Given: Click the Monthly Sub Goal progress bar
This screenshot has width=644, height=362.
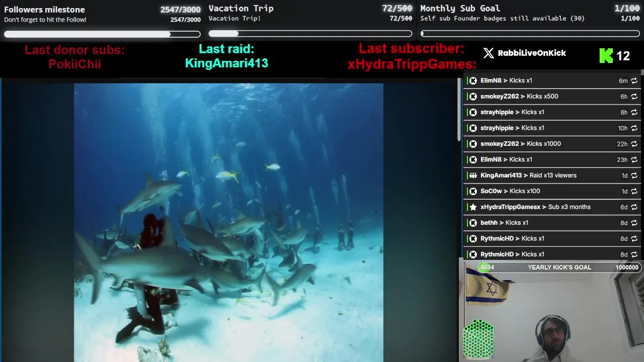Looking at the screenshot, I should click(x=530, y=34).
